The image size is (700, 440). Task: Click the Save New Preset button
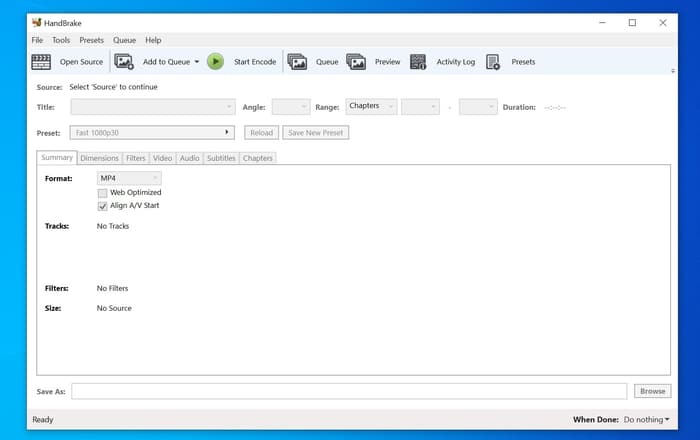(x=316, y=133)
